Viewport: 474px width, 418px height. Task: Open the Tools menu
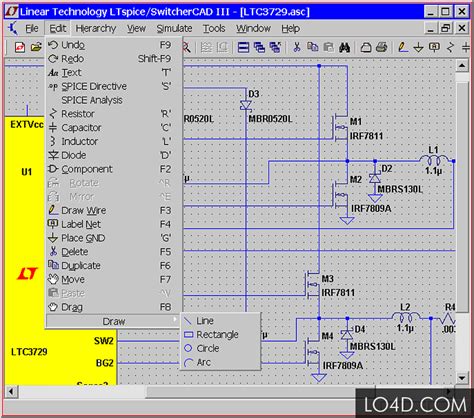[x=214, y=29]
